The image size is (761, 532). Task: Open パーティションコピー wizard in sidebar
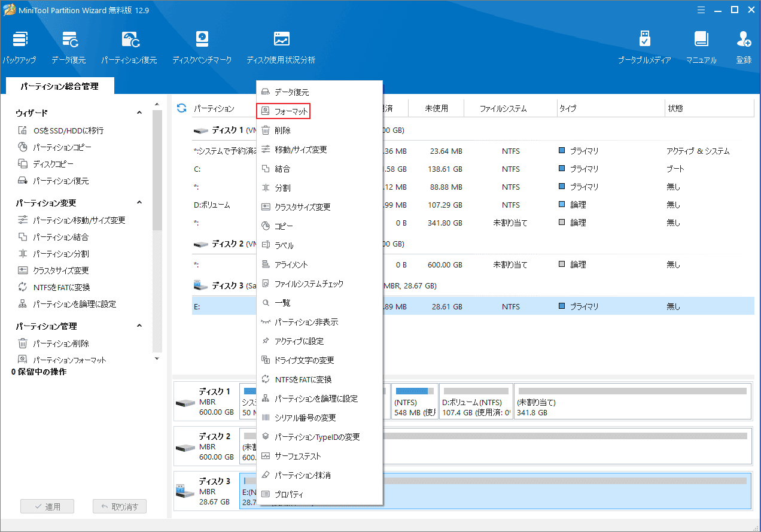[x=54, y=147]
